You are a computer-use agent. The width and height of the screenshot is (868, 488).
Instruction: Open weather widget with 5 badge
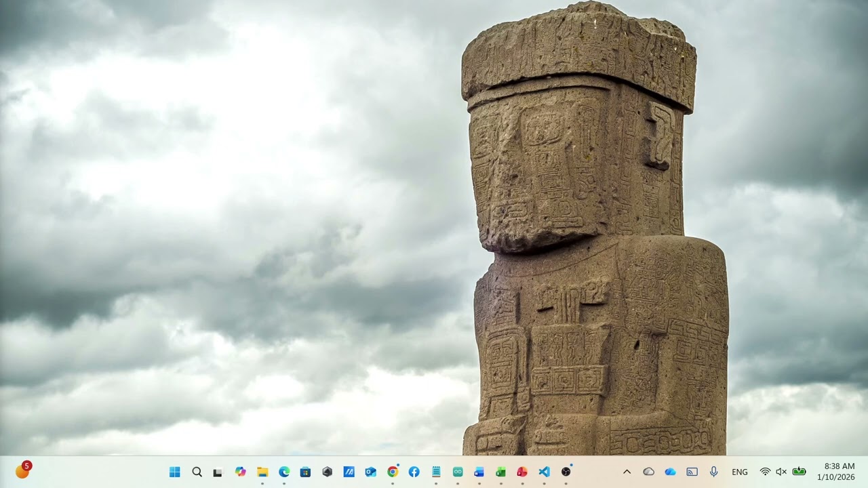[22, 471]
